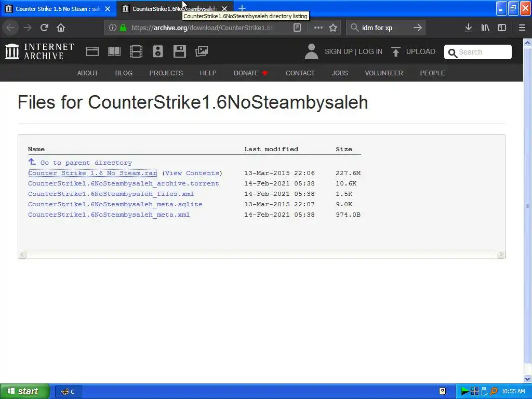This screenshot has width=532, height=399.
Task: Open the Firefox hamburger menu
Action: pos(522,28)
